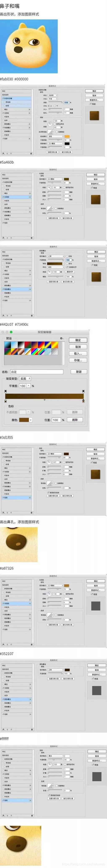107x868 pixels.
Task: Click 深度 slider in Bevel & Emboss dialog
Action: point(55,103)
